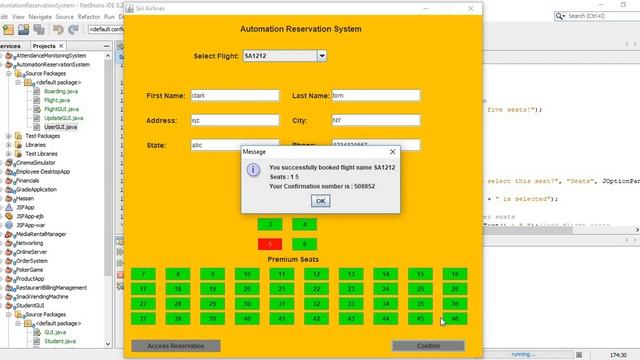
Task: Click the notifications icon in NetBeans status bar
Action: 579,355
